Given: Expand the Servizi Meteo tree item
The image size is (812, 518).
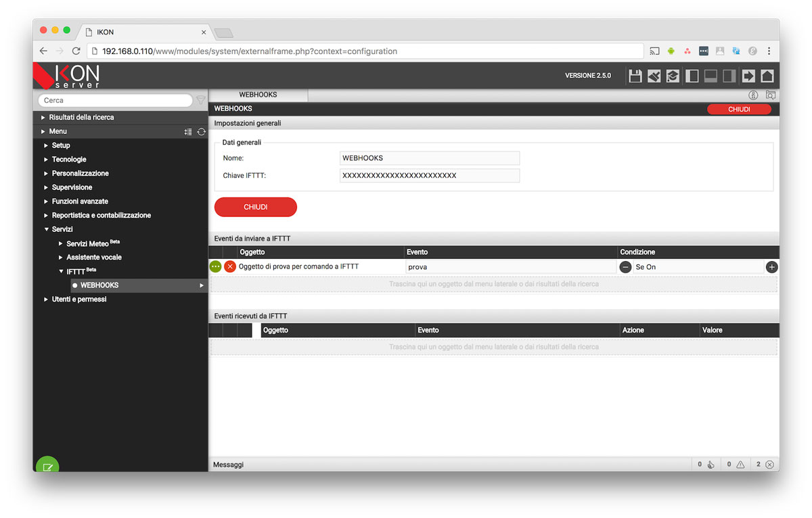Looking at the screenshot, I should (60, 243).
